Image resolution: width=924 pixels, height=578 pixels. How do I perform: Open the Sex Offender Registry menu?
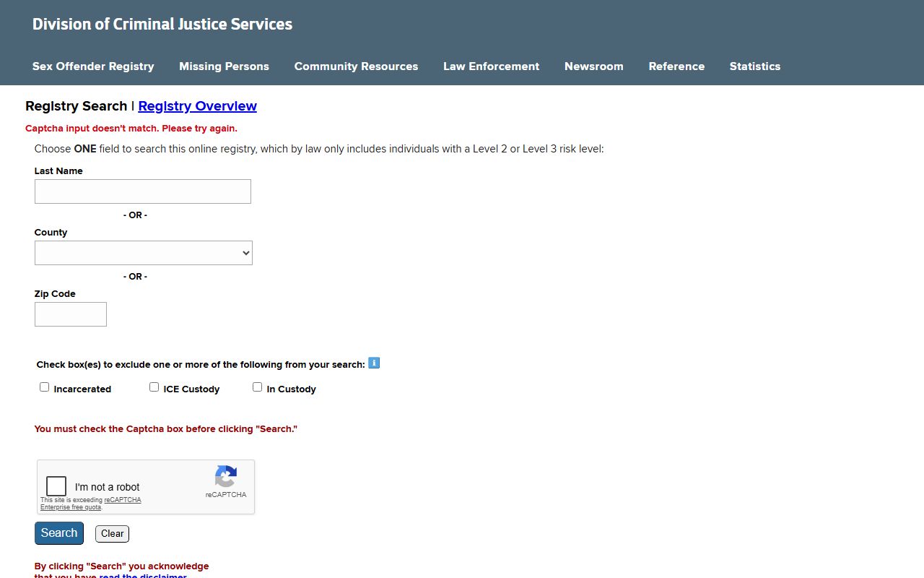click(x=93, y=66)
